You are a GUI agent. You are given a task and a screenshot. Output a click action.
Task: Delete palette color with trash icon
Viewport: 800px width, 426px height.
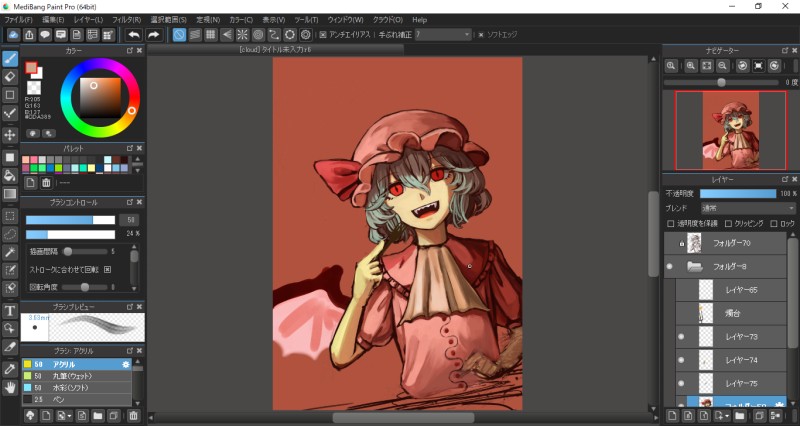click(46, 183)
